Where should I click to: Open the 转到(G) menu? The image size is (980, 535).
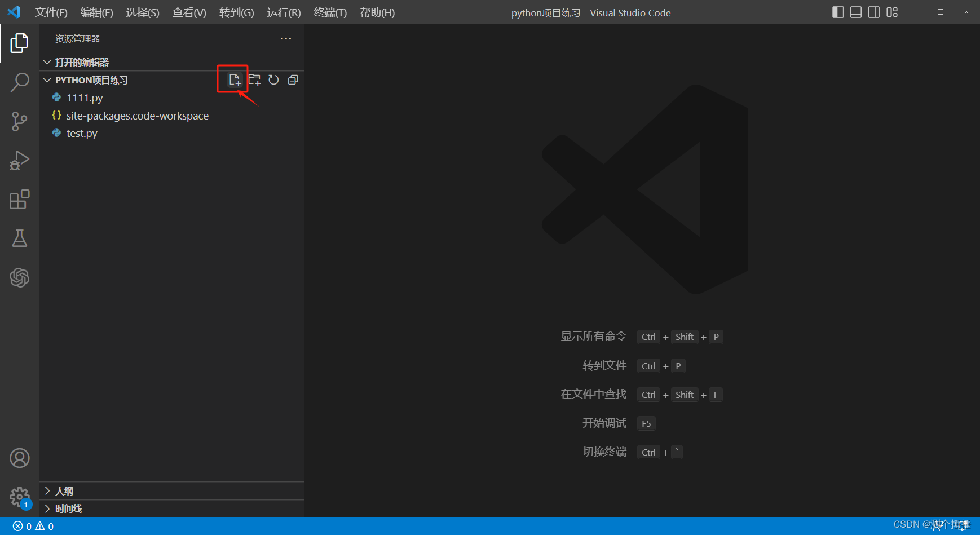(237, 12)
